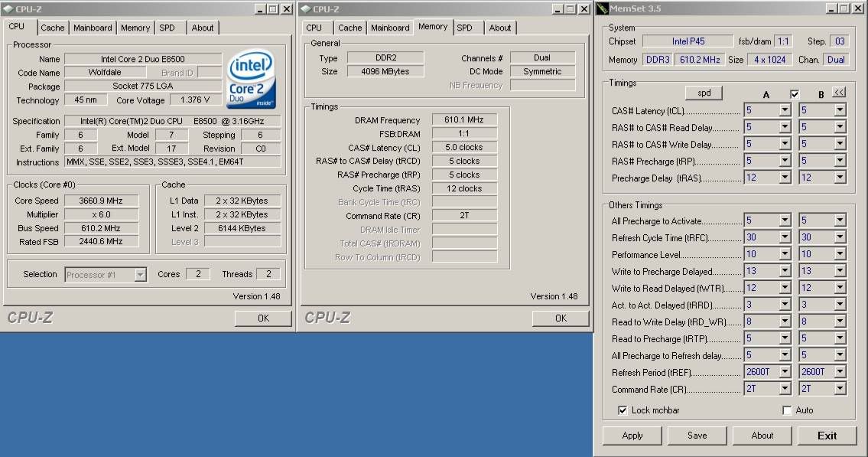Open column B Read to Precharge (tRTP) dropdown
The image size is (868, 457).
point(840,338)
